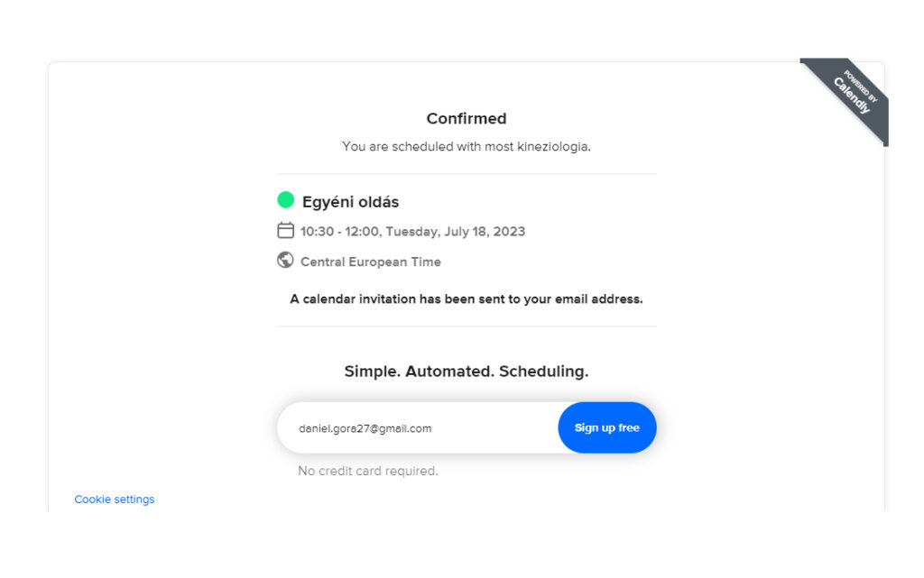Click the divider line below the invitation message

467,326
